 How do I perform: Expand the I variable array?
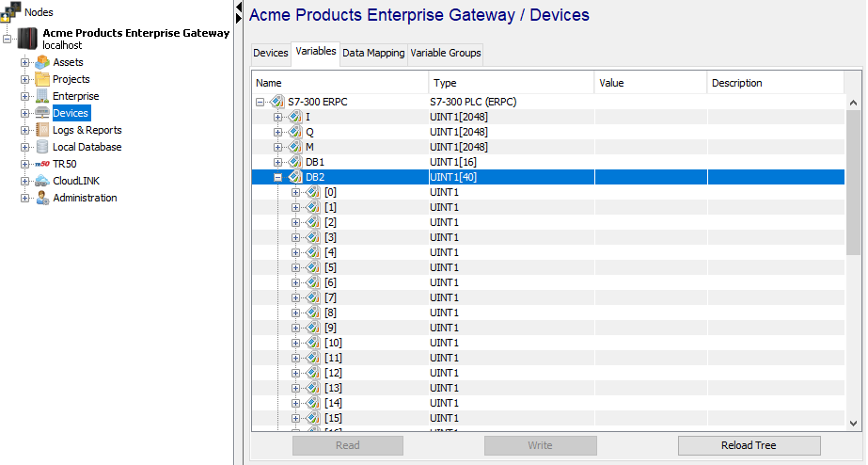[278, 117]
